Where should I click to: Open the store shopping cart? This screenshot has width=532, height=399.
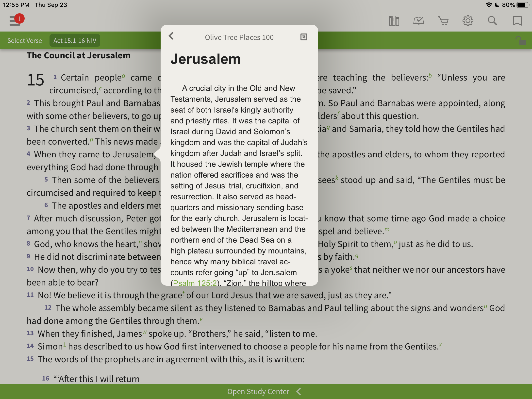tap(443, 21)
